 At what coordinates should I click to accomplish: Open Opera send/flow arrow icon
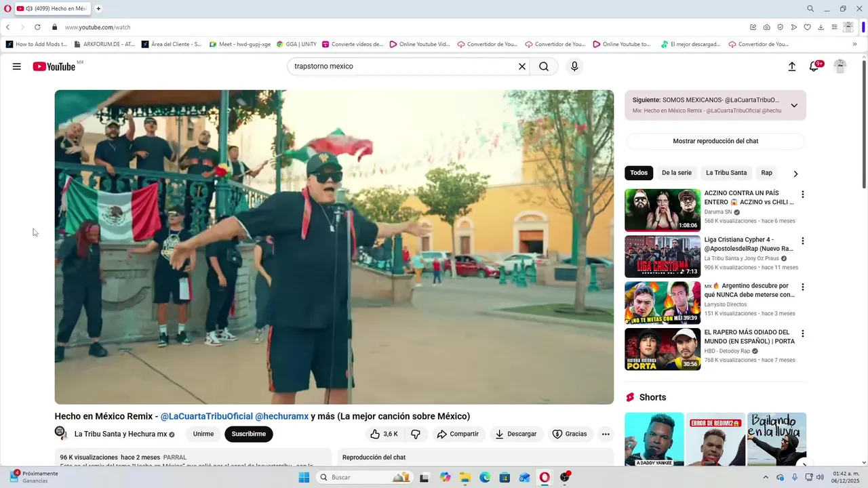pos(794,27)
